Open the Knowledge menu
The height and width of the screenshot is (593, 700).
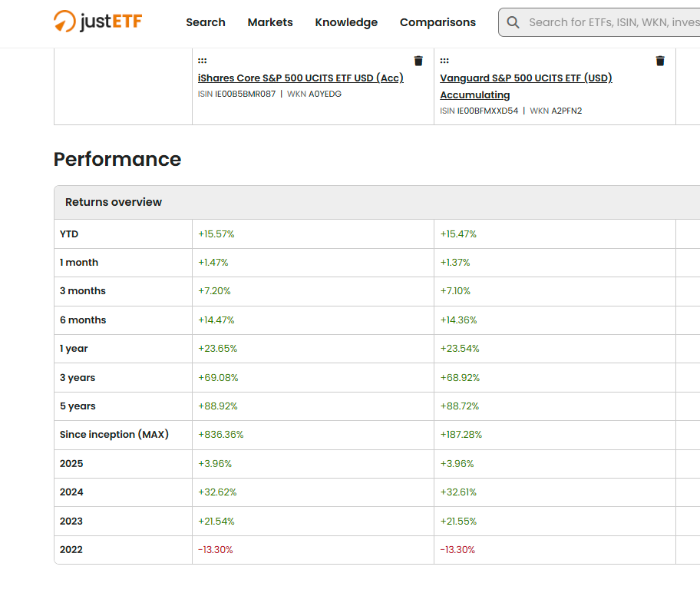click(x=346, y=22)
